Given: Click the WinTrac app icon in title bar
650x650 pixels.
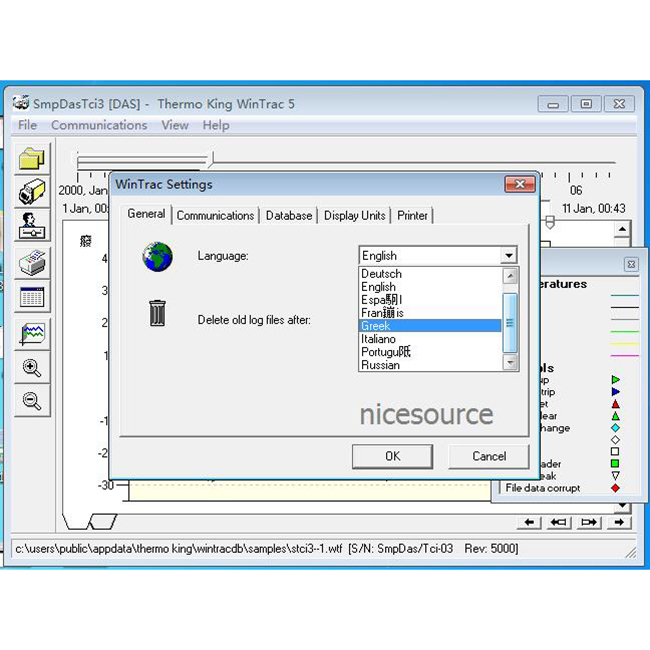Looking at the screenshot, I should click(21, 103).
